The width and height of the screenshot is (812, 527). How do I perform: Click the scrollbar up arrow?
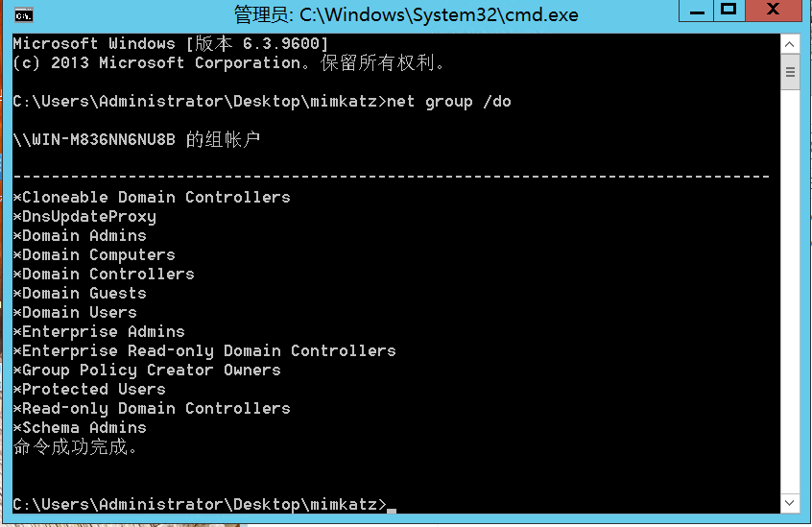(x=790, y=44)
